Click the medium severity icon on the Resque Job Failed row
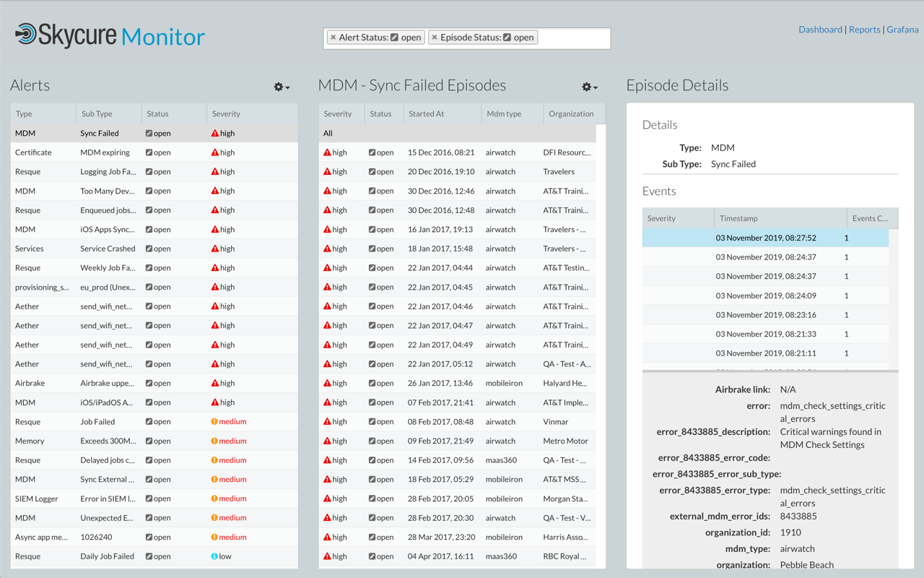924x578 pixels. click(216, 421)
